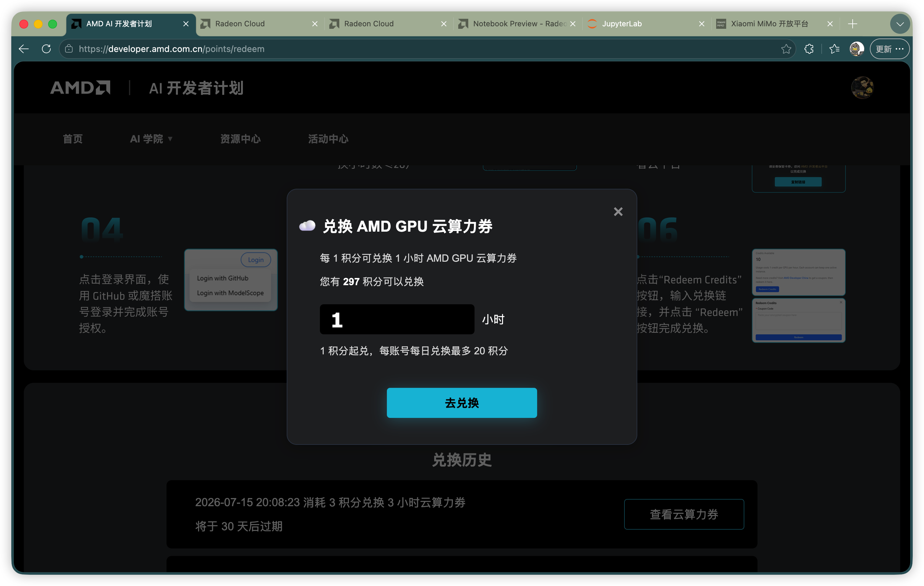Image resolution: width=924 pixels, height=586 pixels.
Task: Click the AI 开发者计划 title text
Action: pos(196,88)
